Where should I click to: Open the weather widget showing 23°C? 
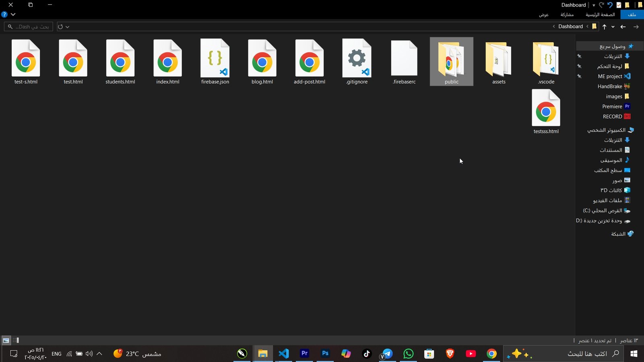pyautogui.click(x=137, y=354)
